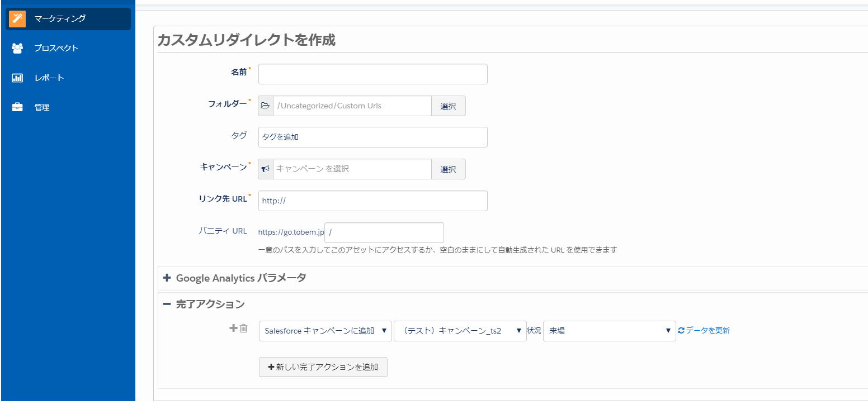Click the Admin briefcase icon

[17, 107]
